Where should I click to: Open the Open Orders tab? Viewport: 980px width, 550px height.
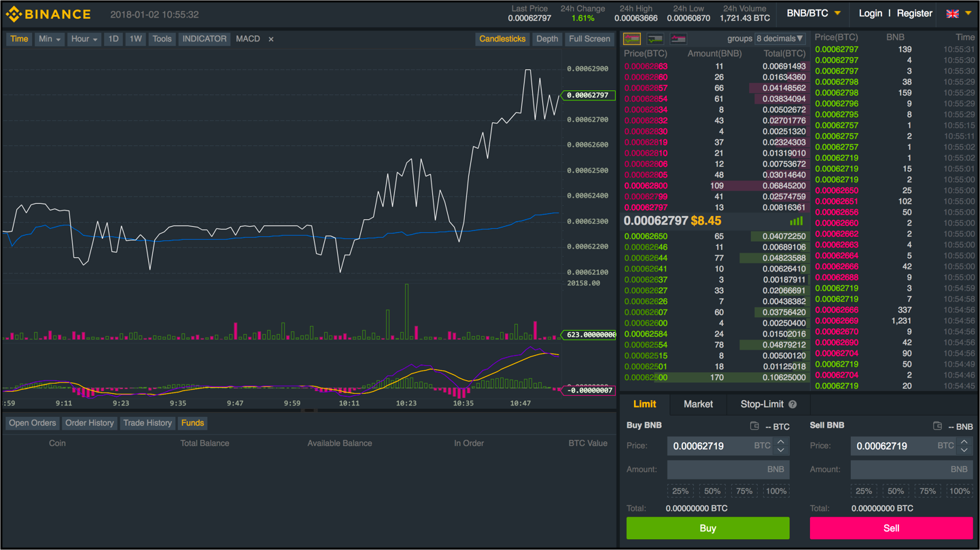(x=33, y=423)
